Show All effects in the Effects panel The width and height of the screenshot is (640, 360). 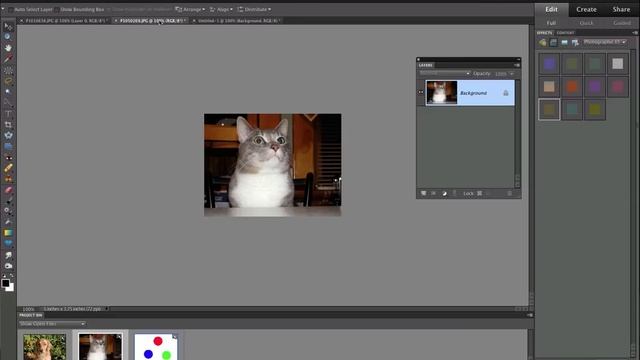[575, 42]
